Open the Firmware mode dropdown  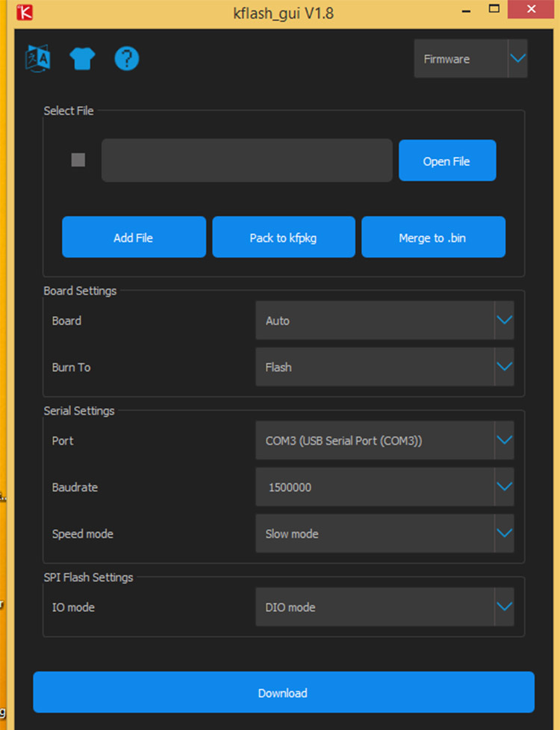click(470, 59)
